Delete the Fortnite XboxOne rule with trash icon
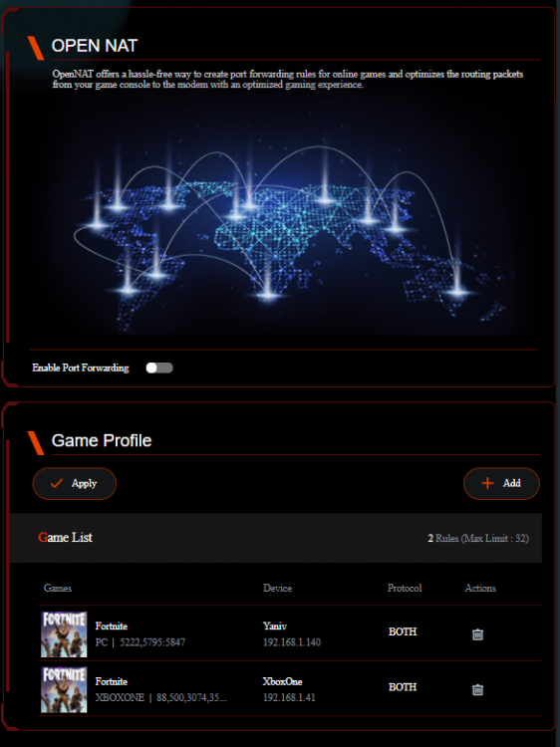The height and width of the screenshot is (747, 560). click(477, 689)
